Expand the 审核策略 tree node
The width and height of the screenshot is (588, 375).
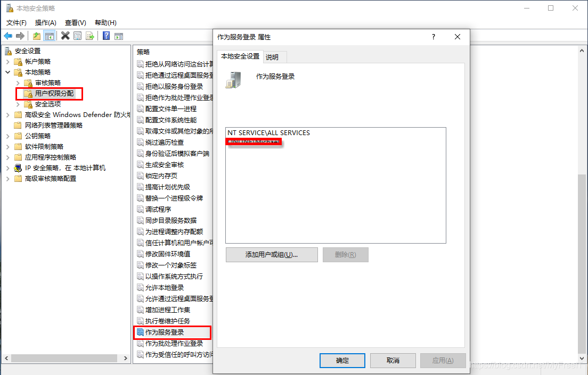click(18, 83)
